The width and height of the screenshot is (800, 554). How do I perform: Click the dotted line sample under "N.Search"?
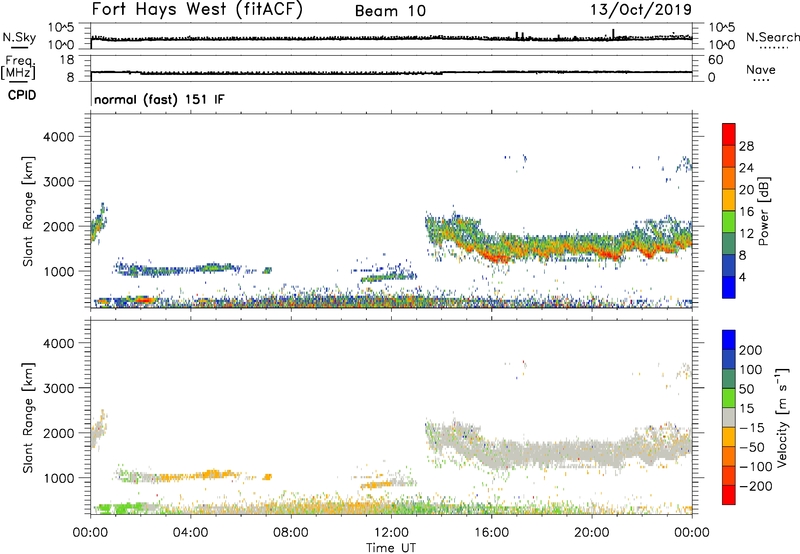point(773,48)
